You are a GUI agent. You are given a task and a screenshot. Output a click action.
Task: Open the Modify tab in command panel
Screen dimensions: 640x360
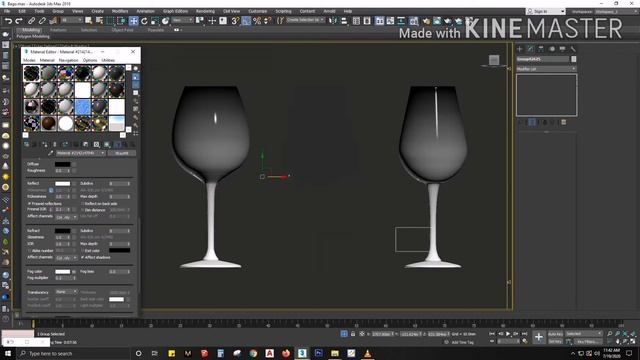[530, 49]
